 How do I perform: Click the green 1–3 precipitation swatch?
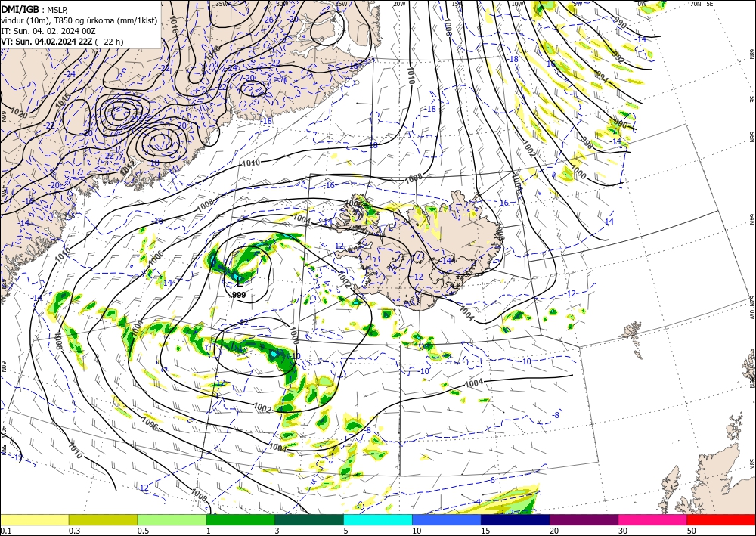tap(240, 519)
